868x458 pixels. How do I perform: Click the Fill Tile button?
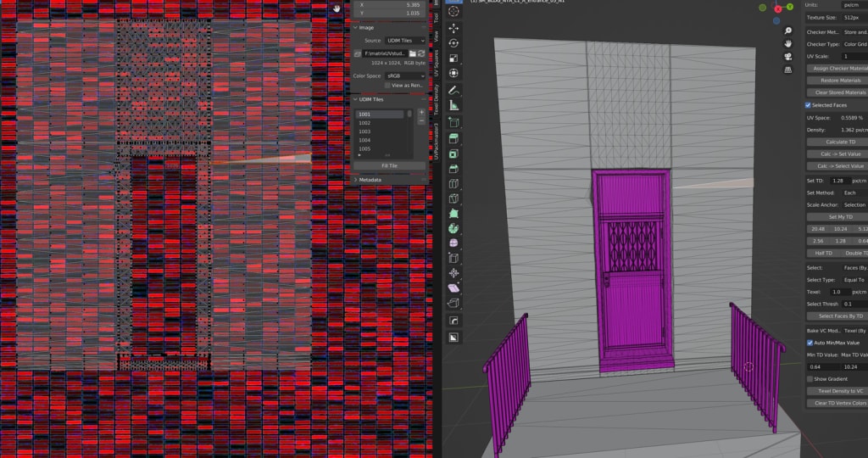point(389,165)
